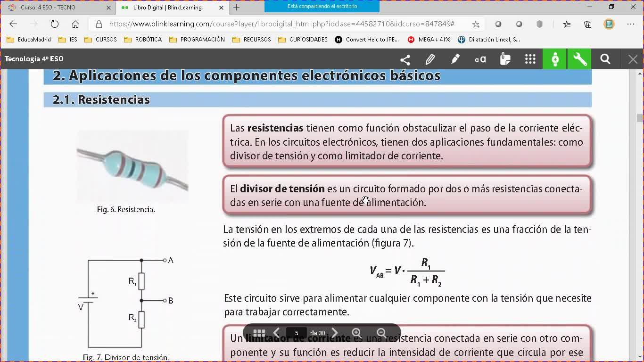Open the Dilatación Lineal bookmark
The image size is (644, 362).
click(x=489, y=40)
